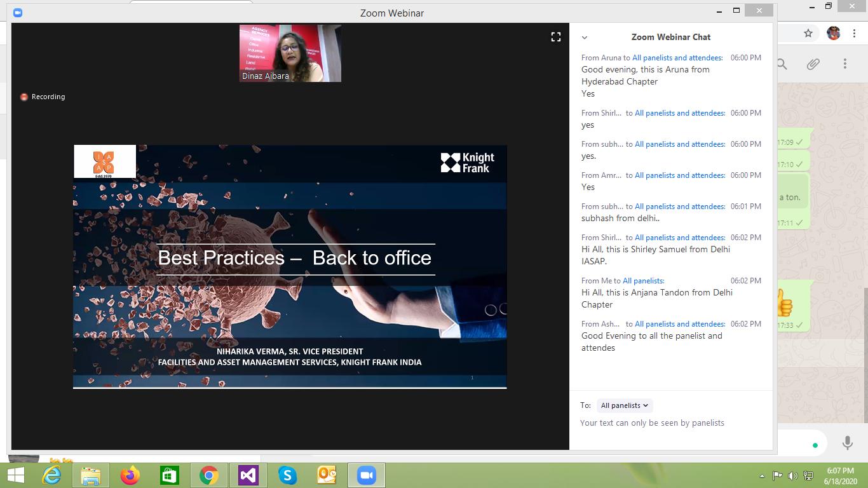Switch to Google Chrome on the taskbar
868x488 pixels.
[x=209, y=475]
